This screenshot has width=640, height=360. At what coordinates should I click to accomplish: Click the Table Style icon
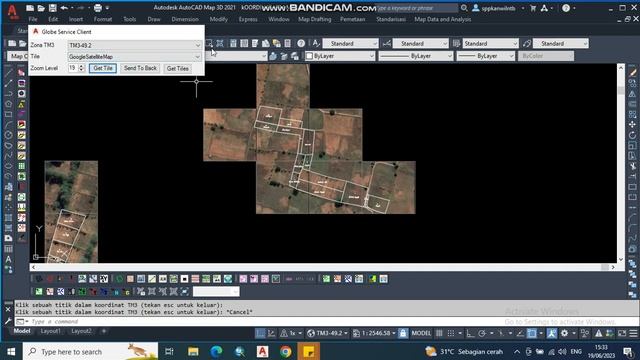456,43
